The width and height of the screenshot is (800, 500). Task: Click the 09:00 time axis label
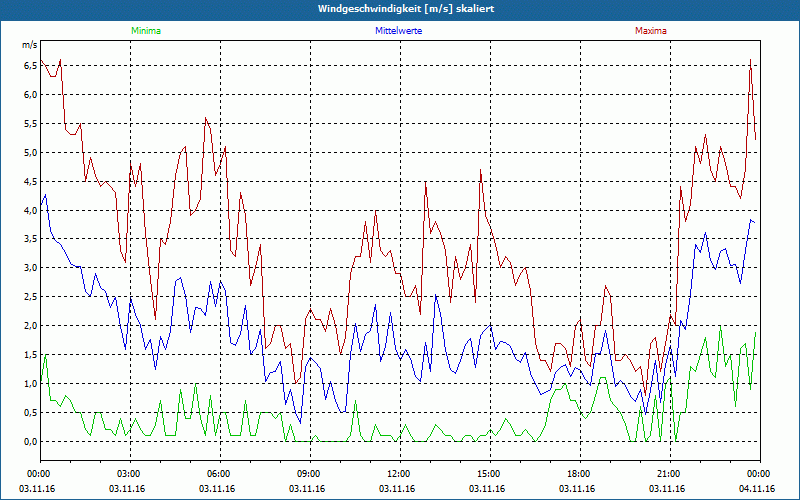(x=307, y=473)
